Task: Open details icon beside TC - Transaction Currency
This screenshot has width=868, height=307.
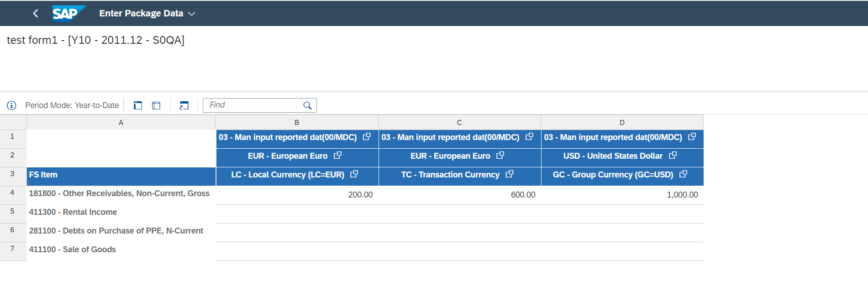Action: tap(510, 174)
